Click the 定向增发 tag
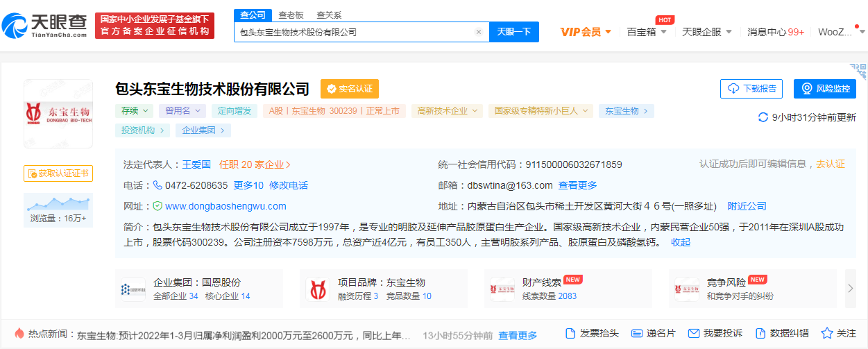The height and width of the screenshot is (349, 868). [235, 111]
